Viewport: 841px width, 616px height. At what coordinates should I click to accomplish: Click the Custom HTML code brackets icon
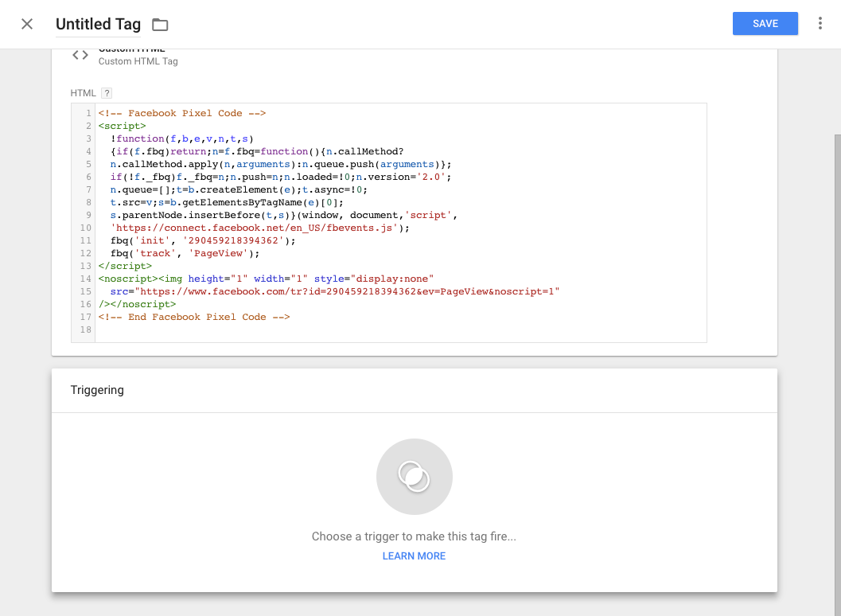click(80, 55)
